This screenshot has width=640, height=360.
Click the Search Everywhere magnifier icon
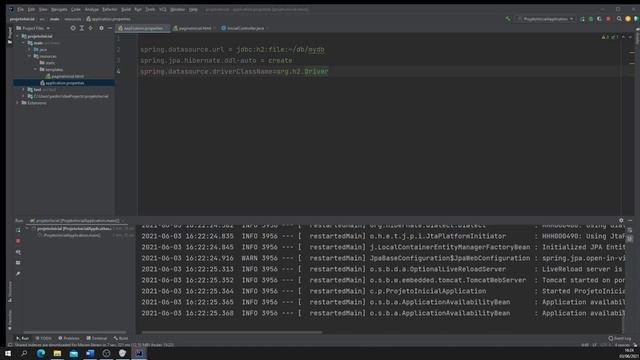(x=619, y=19)
